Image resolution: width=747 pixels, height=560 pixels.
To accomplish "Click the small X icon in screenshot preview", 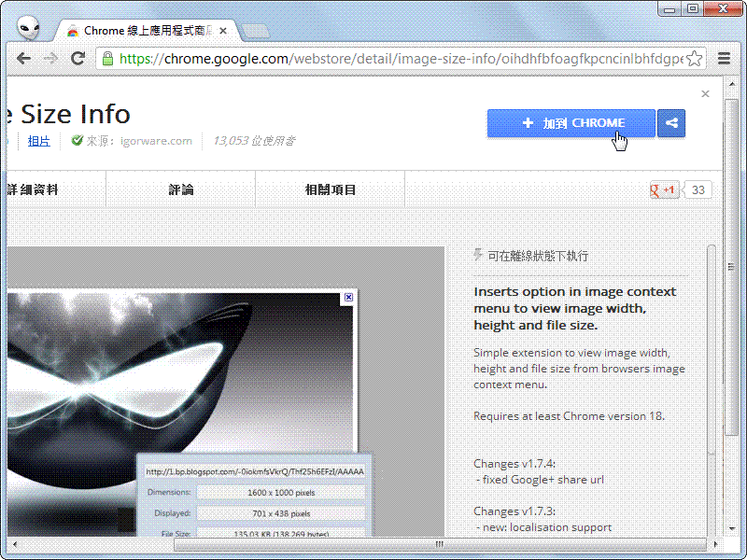I will point(348,297).
